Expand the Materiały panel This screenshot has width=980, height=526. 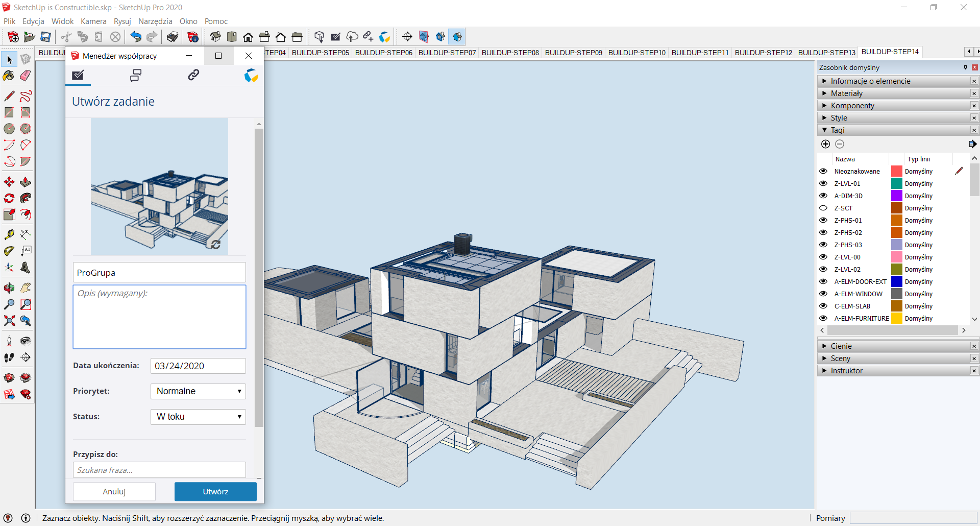pos(846,93)
